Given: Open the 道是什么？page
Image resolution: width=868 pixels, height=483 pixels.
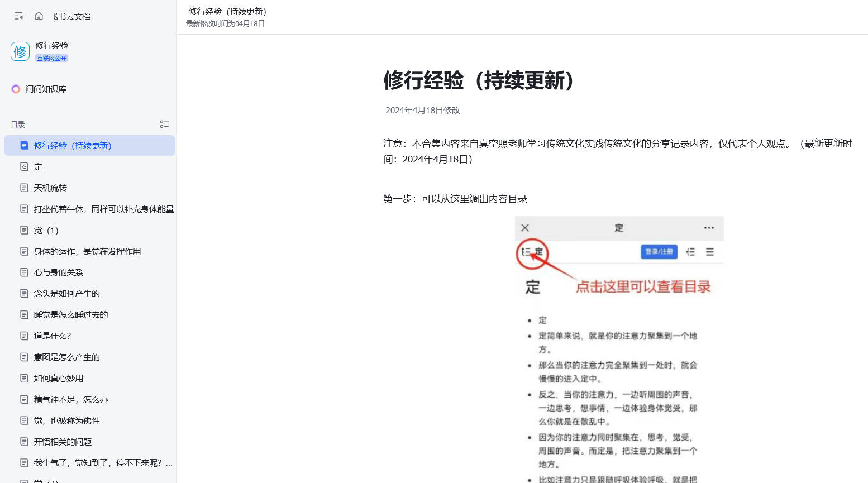Looking at the screenshot, I should point(89,336).
